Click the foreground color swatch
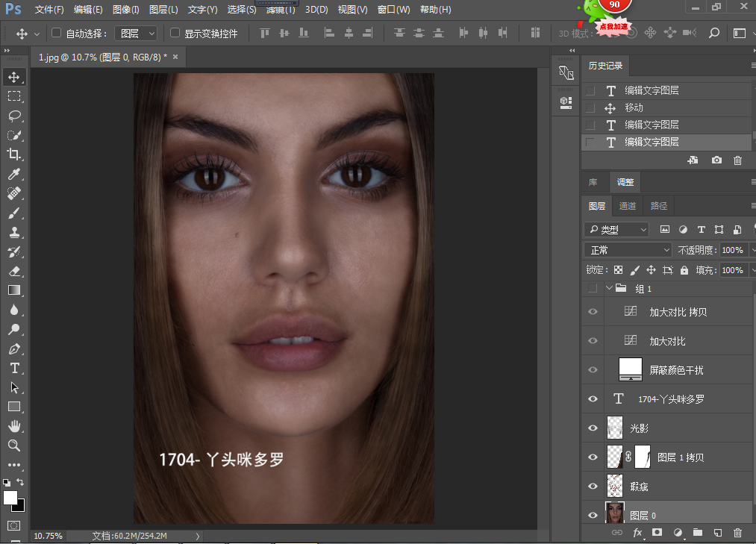The height and width of the screenshot is (544, 756). [10, 498]
